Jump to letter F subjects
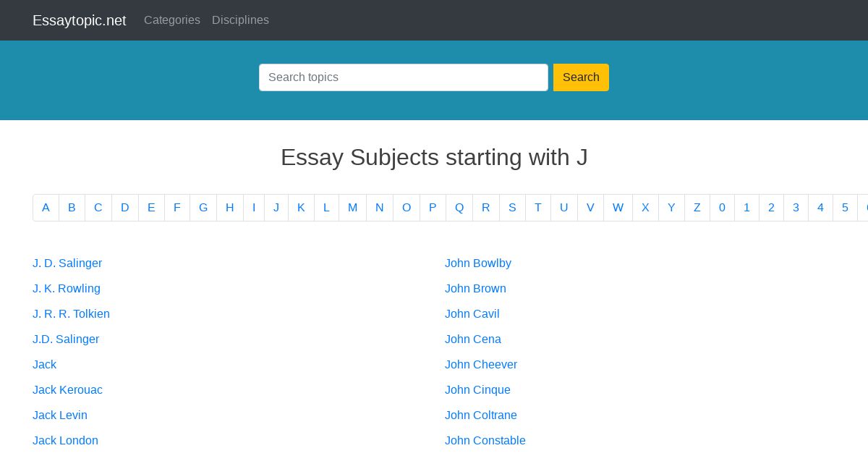868x456 pixels. pos(177,208)
